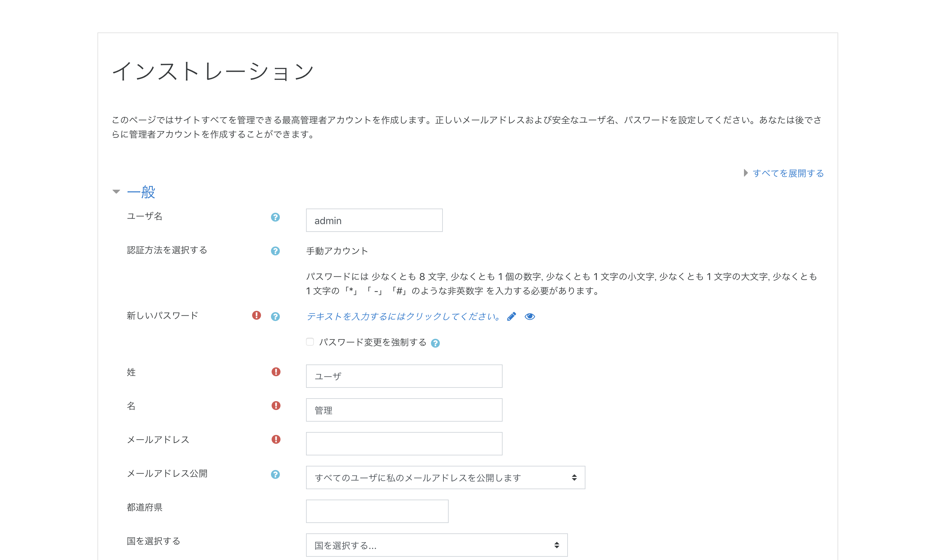935x560 pixels.
Task: Click pencil icon to edit password
Action: click(x=511, y=316)
